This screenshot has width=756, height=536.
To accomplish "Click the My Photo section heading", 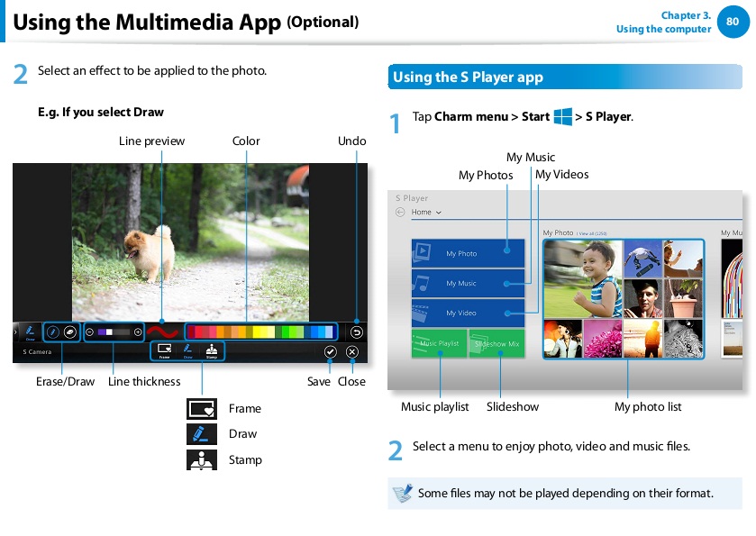I will point(558,232).
